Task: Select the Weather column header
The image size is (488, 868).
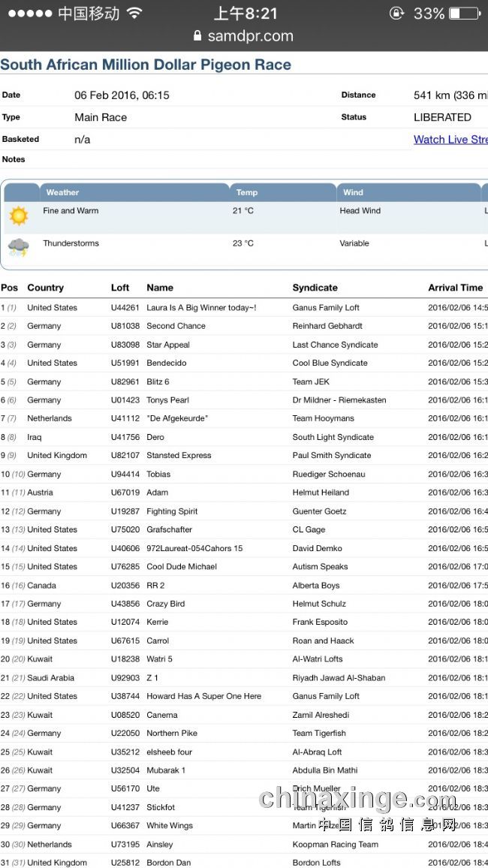Action: (62, 192)
